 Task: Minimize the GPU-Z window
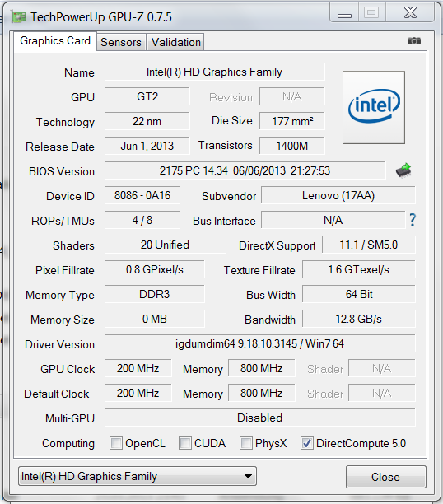[344, 14]
